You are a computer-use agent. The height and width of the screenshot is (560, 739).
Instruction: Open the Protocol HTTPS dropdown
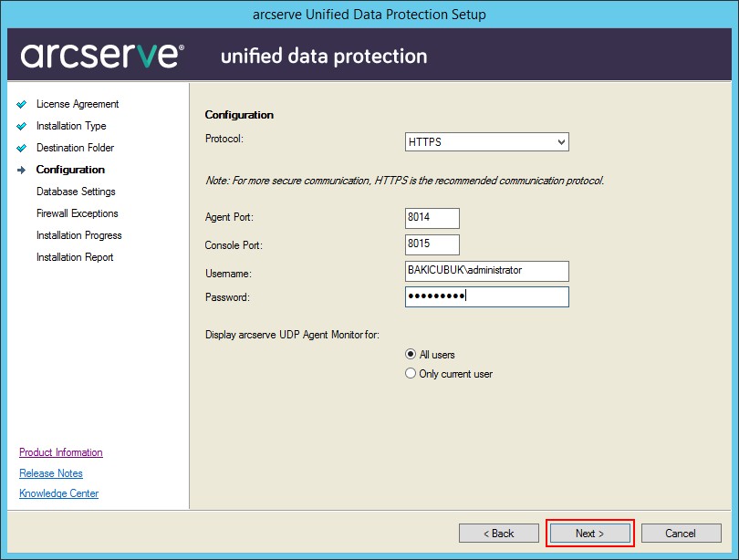[487, 141]
